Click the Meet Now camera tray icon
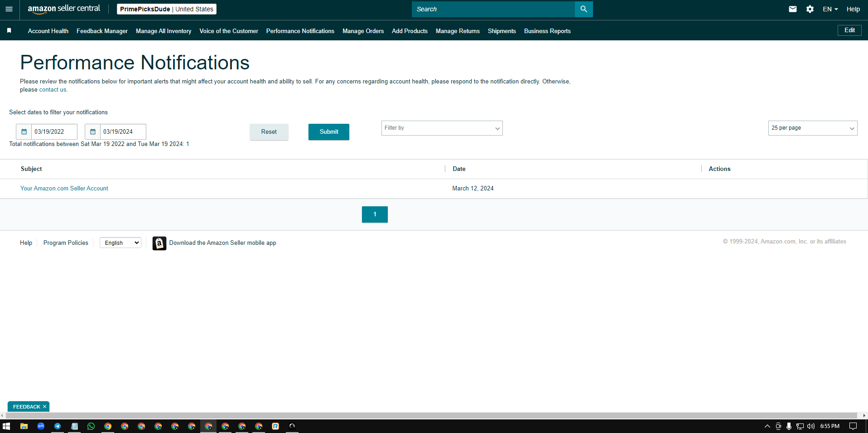The image size is (868, 433). 778,426
